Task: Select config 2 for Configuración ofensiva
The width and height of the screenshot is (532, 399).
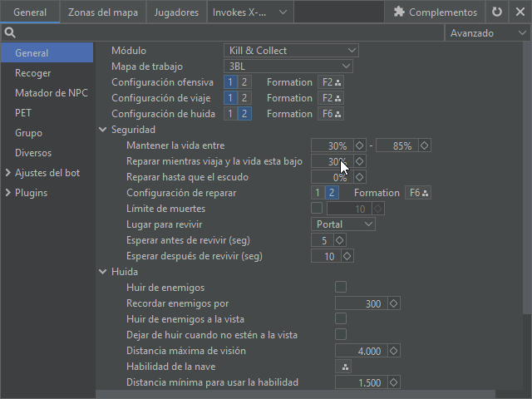Action: pos(244,82)
